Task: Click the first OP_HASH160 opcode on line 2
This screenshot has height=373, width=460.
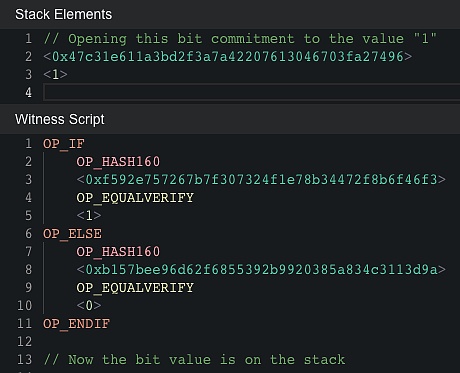Action: click(x=118, y=162)
